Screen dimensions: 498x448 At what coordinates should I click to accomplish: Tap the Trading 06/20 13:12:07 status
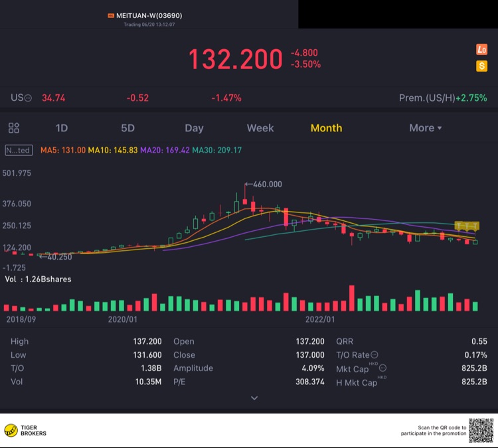click(149, 25)
